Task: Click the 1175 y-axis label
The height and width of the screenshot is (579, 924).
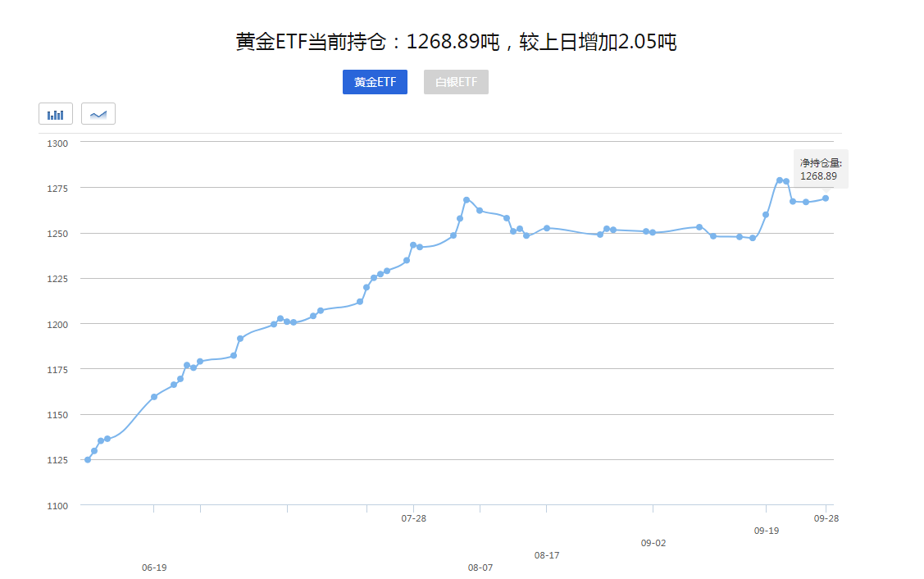Action: pos(57,370)
